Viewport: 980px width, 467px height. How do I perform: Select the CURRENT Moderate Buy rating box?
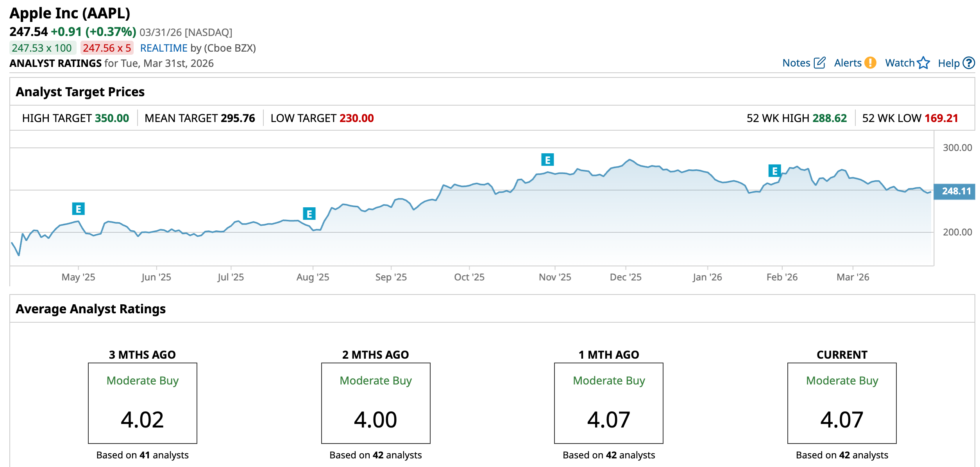(x=842, y=403)
